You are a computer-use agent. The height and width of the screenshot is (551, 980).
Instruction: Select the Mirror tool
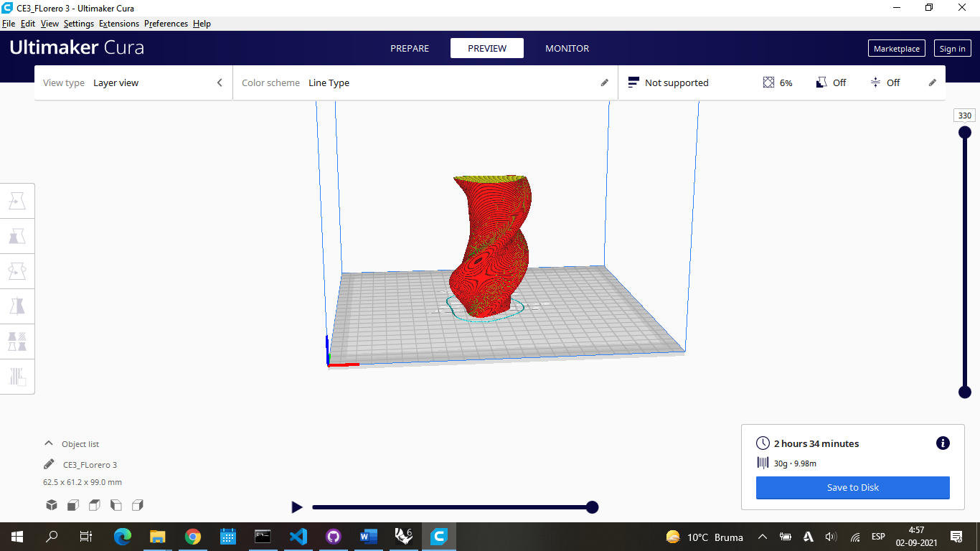click(17, 306)
